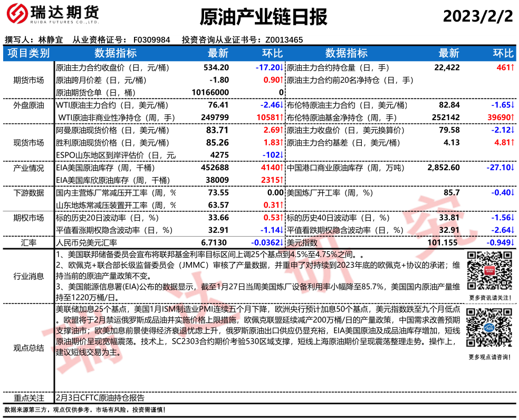519x420 pixels.
Task: Click the blue down arrow beside -0.949
Action: click(x=513, y=242)
